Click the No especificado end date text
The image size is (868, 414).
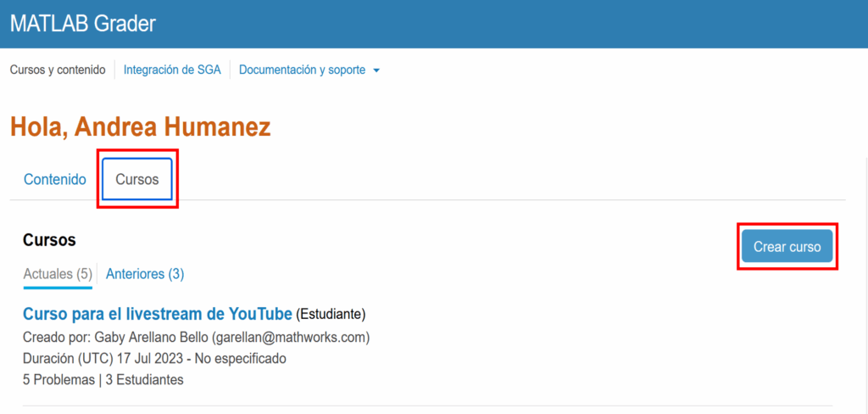pyautogui.click(x=239, y=359)
